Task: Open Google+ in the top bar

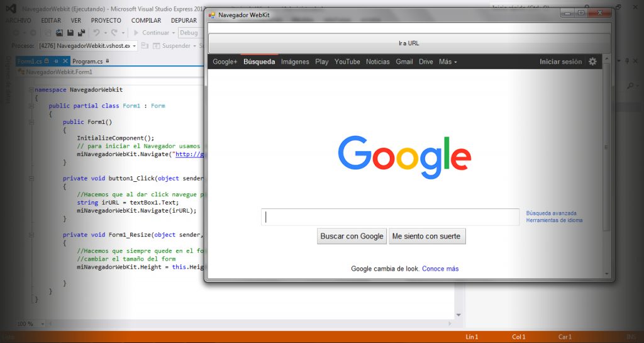Action: click(225, 62)
